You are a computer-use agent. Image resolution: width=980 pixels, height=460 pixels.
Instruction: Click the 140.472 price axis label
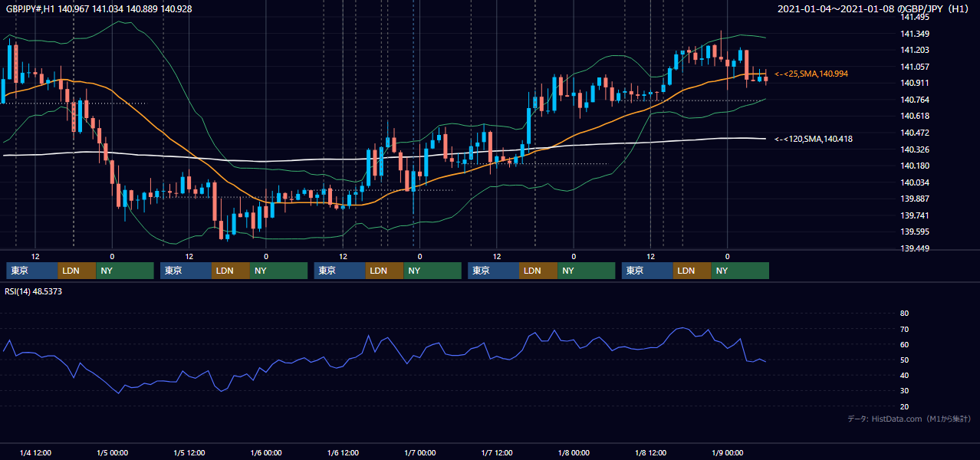point(915,133)
